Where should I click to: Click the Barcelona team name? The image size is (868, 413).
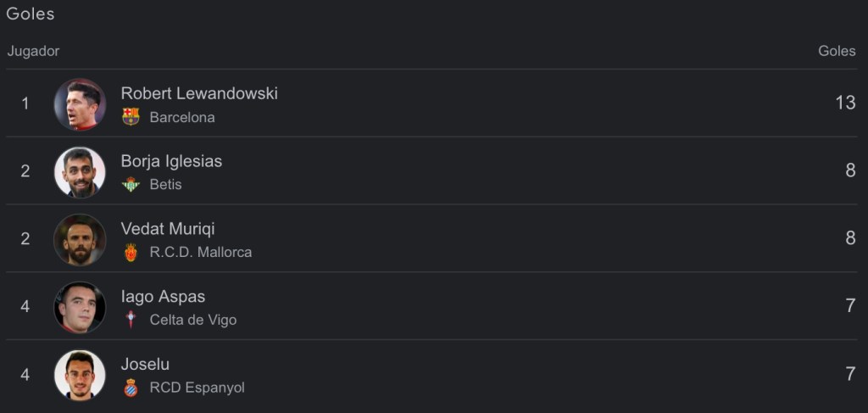click(182, 117)
